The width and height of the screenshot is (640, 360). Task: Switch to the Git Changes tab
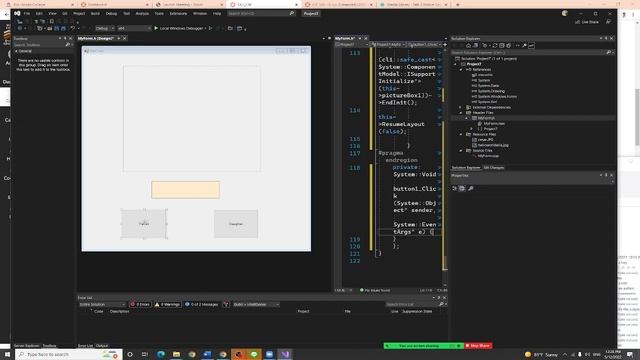[x=494, y=168]
